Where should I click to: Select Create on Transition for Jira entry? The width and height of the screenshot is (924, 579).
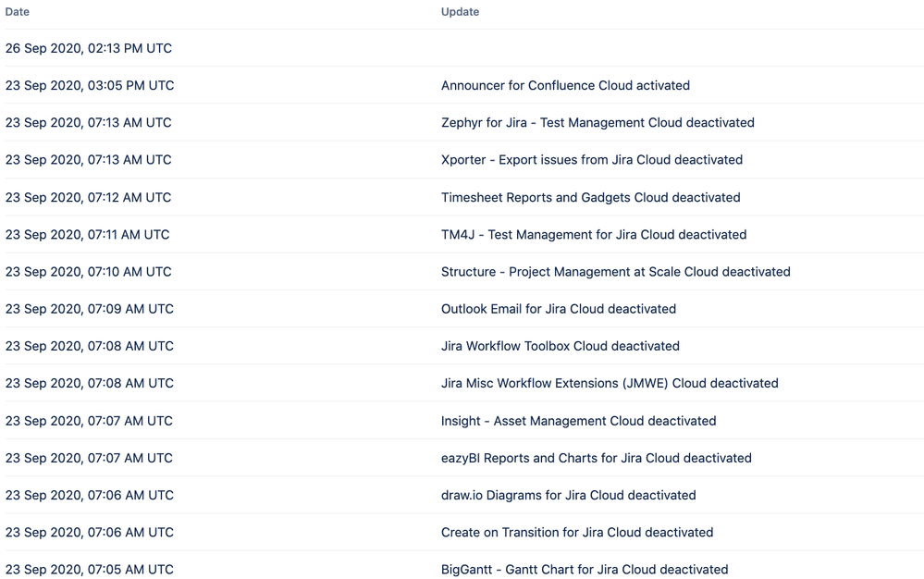click(577, 532)
